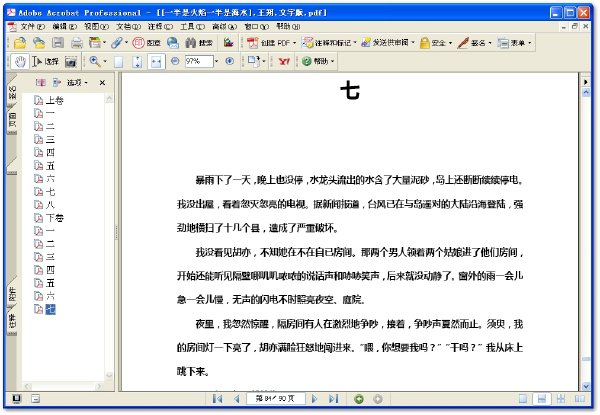The width and height of the screenshot is (600, 415).
Task: Click document scrollbar down arrow
Action: 585,386
